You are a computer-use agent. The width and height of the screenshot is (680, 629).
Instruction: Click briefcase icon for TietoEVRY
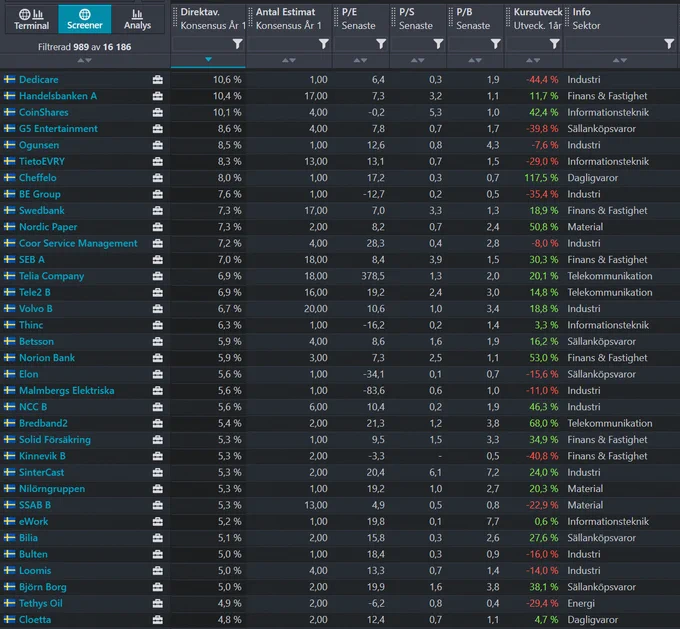click(158, 161)
